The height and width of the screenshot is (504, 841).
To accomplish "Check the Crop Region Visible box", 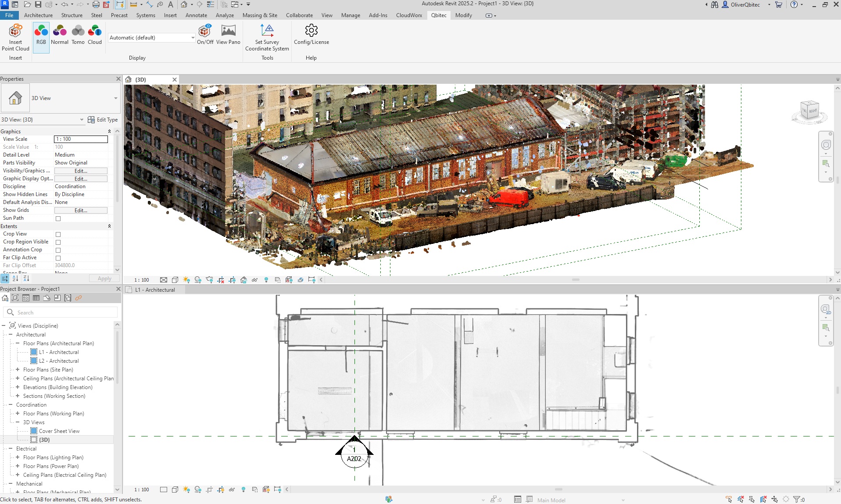I will pos(58,242).
